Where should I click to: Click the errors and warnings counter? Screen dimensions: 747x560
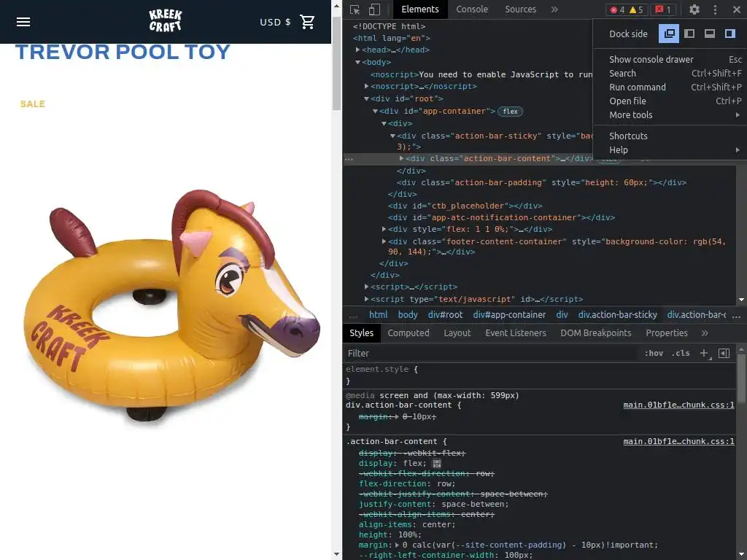pyautogui.click(x=628, y=9)
